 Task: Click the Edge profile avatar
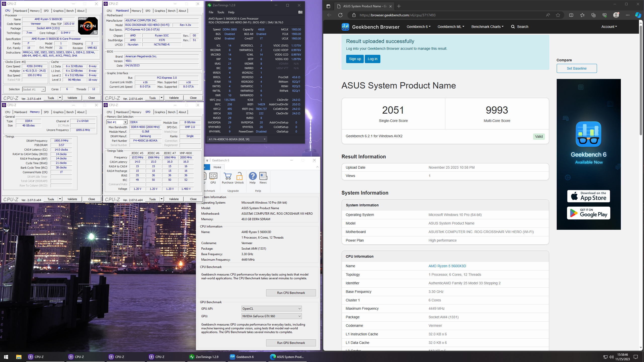pos(616,15)
